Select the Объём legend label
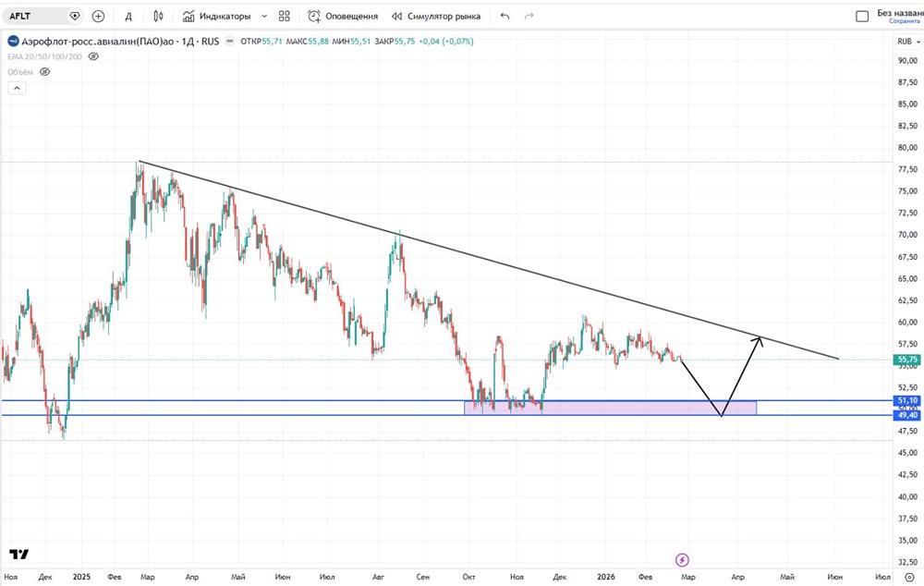The height and width of the screenshot is (586, 924). 20,72
